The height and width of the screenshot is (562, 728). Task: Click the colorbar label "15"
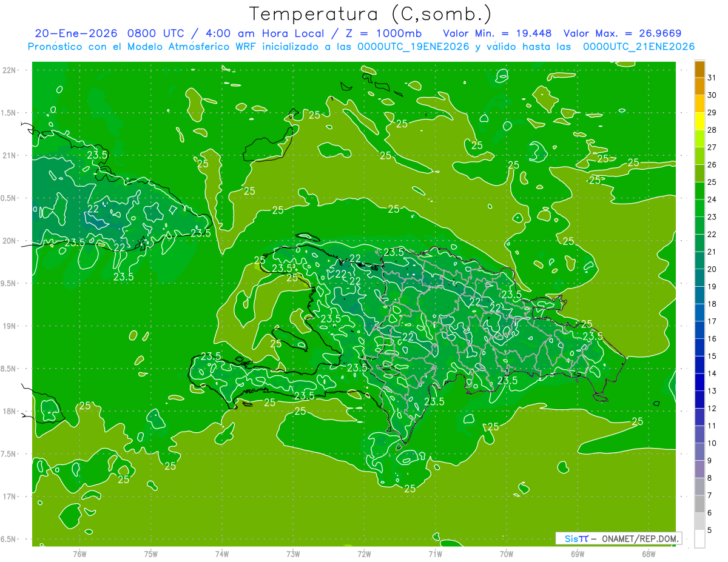tap(712, 356)
